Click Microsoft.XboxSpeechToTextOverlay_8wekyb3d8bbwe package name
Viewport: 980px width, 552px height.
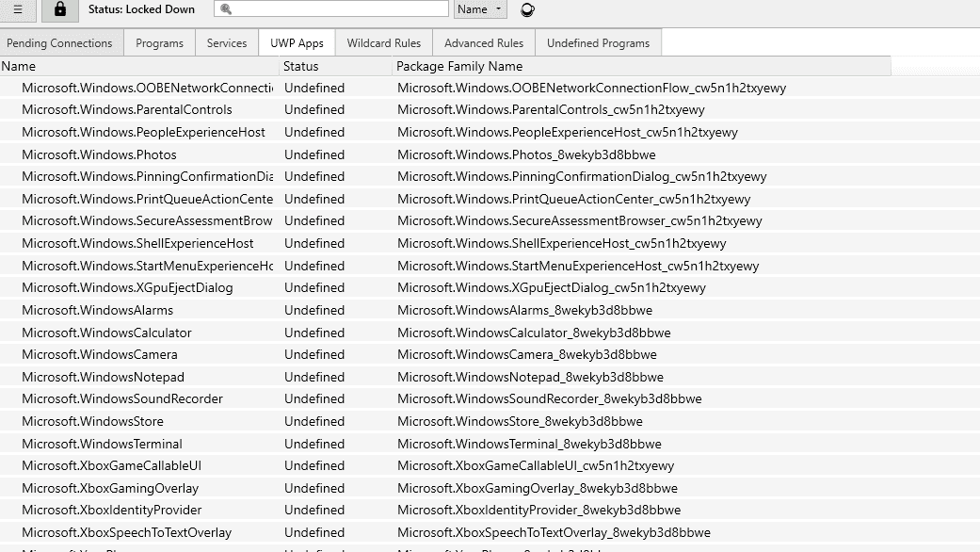click(554, 532)
